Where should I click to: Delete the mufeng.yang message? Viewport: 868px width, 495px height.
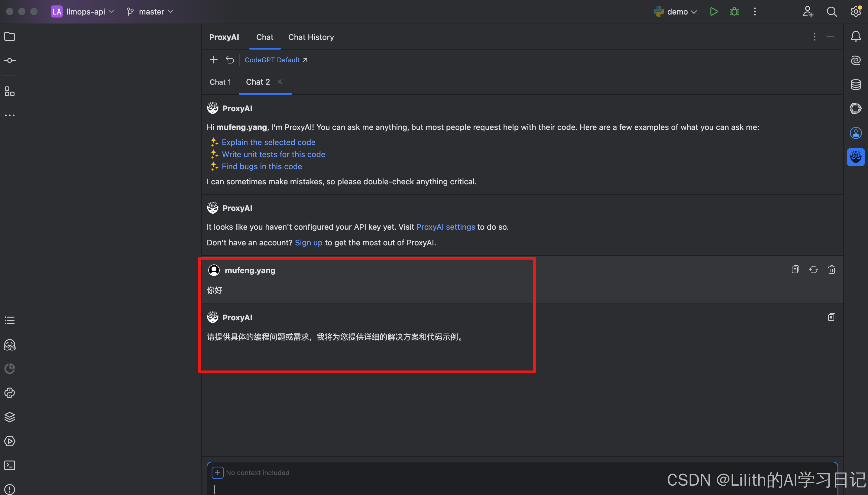tap(831, 270)
